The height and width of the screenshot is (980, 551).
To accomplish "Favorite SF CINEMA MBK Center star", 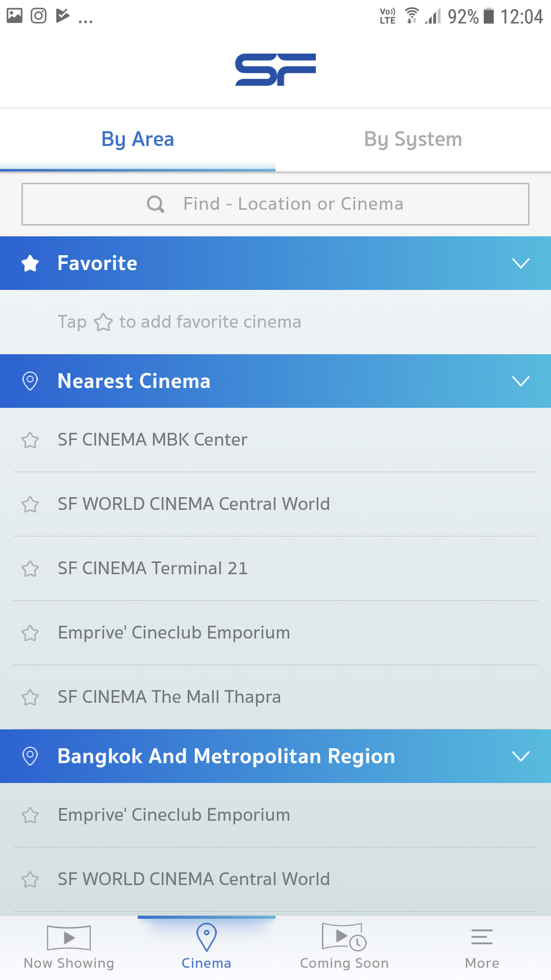I will point(30,440).
